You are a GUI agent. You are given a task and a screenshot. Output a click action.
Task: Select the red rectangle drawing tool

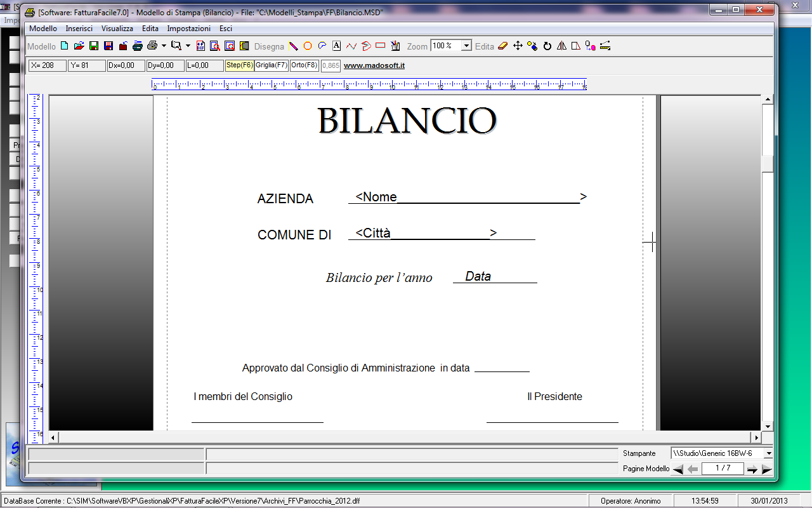coord(381,46)
